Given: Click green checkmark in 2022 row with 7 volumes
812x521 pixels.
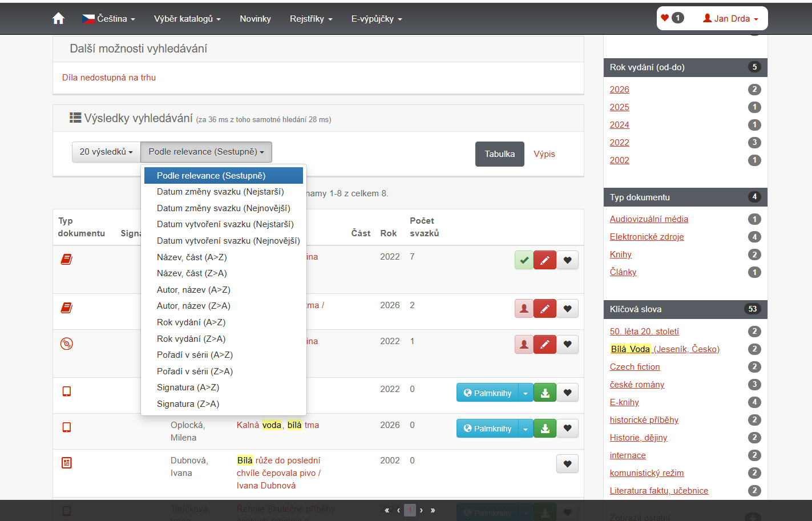Looking at the screenshot, I should click(524, 260).
